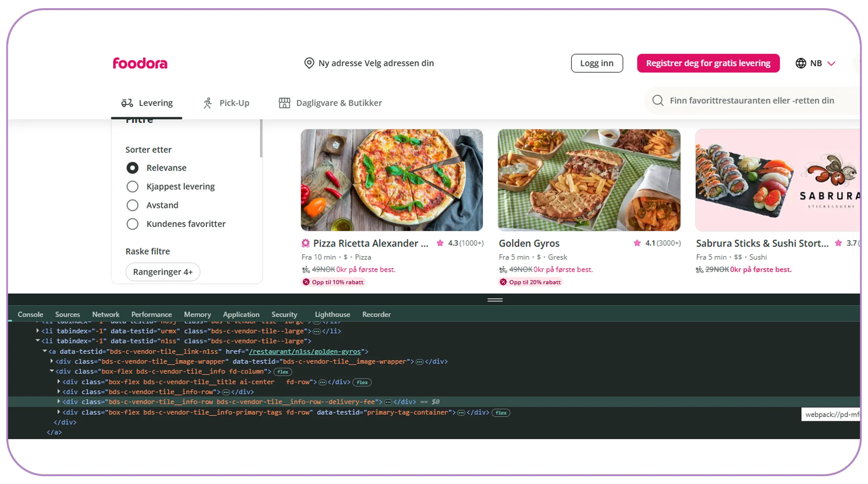Open the Sabrura Sticks & Sushi image
The image size is (868, 484).
[778, 180]
